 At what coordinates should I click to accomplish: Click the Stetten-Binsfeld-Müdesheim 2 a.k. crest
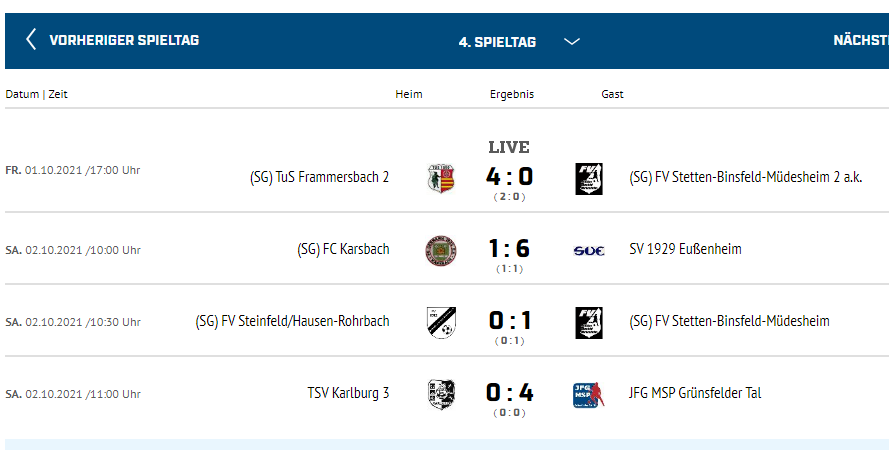pos(589,178)
